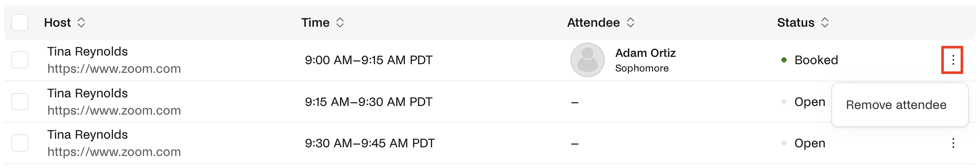This screenshot has height=168, width=980.
Task: Click Adam Ortiz's avatar picture
Action: pyautogui.click(x=588, y=60)
